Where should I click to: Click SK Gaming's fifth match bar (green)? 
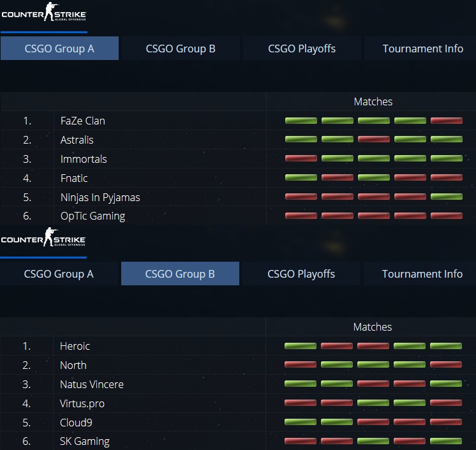pyautogui.click(x=446, y=441)
